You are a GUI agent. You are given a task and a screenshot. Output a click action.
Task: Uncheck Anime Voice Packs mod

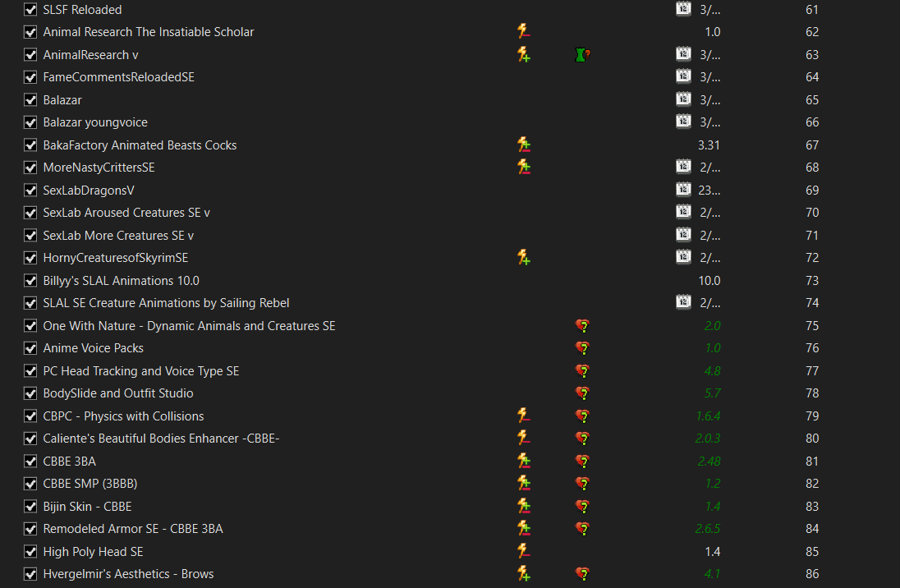tap(30, 348)
